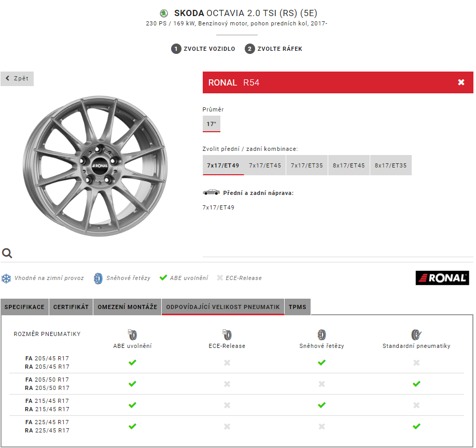Go to step 1 Zvolte vozidlo
The width and height of the screenshot is (476, 448).
[203, 49]
